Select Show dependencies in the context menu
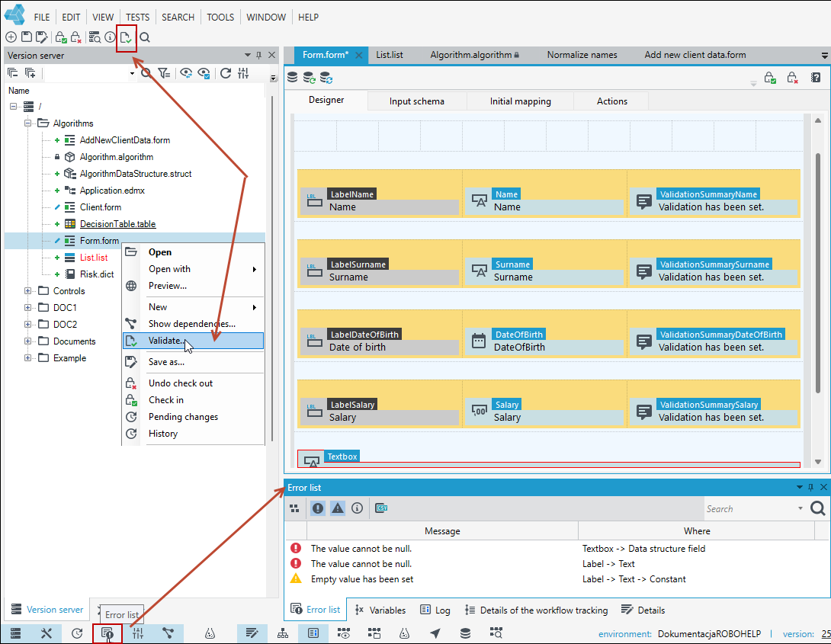 [x=194, y=324]
